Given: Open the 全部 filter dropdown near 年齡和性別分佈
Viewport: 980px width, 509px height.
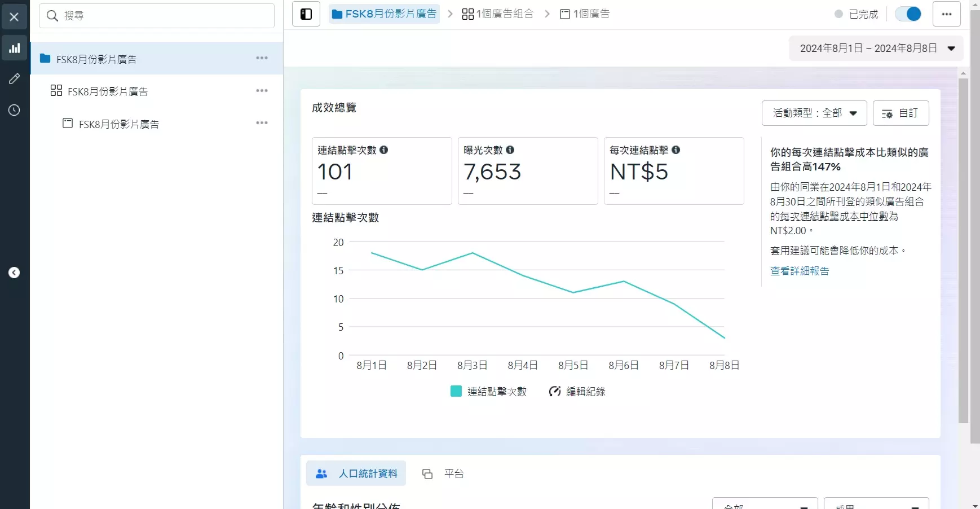Looking at the screenshot, I should click(x=764, y=504).
